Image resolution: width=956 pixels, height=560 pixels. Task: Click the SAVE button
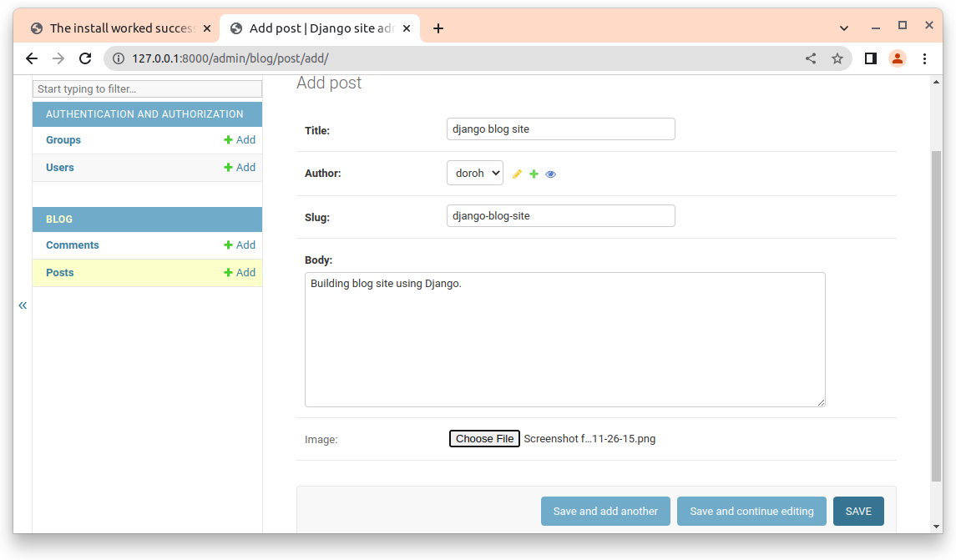pyautogui.click(x=857, y=512)
